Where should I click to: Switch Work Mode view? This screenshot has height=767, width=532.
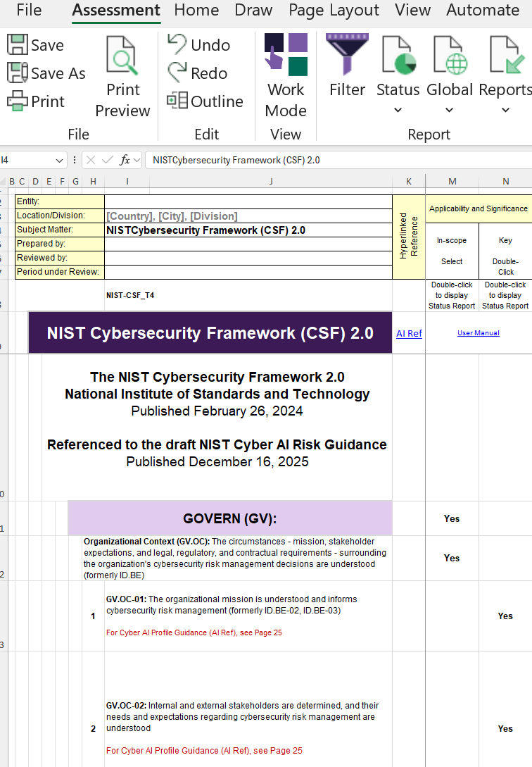(x=286, y=77)
